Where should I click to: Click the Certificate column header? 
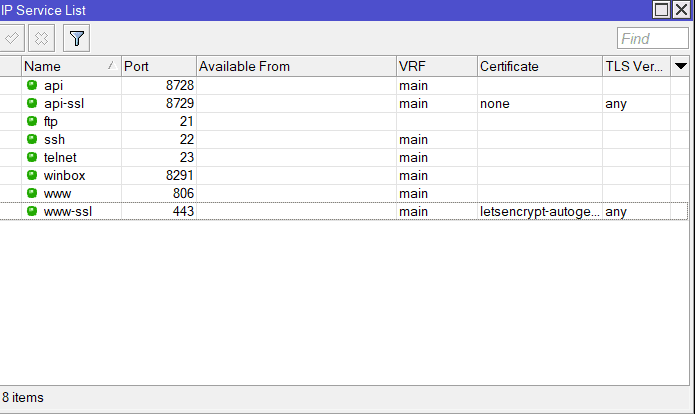pyautogui.click(x=538, y=66)
